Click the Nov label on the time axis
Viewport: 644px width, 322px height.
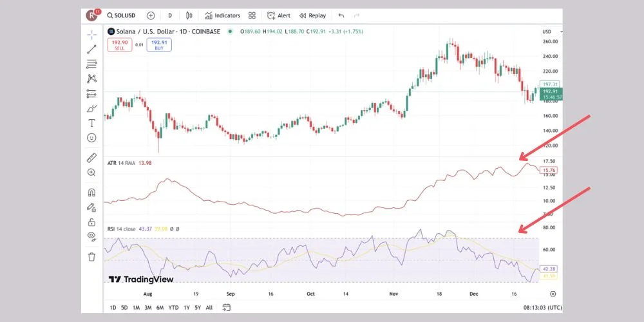coord(393,294)
